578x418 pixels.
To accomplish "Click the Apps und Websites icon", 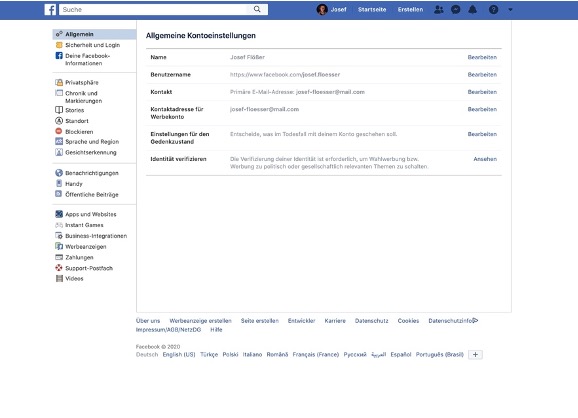I will tap(59, 214).
